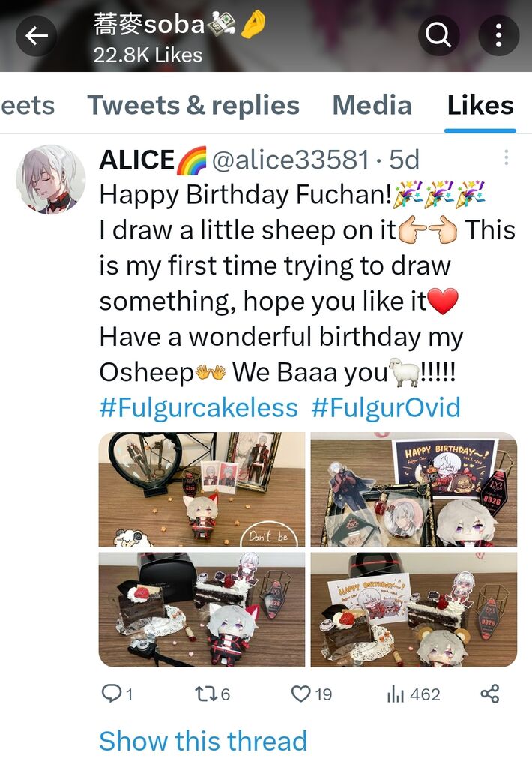Viewport: 532px width, 768px height.
Task: Open the bottom-left photo with cake and black bag
Action: point(202,610)
